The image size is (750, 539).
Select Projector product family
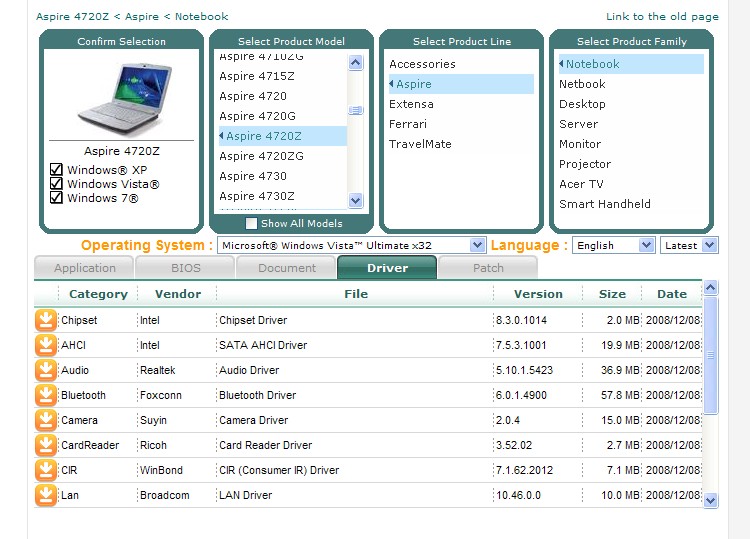pos(585,165)
